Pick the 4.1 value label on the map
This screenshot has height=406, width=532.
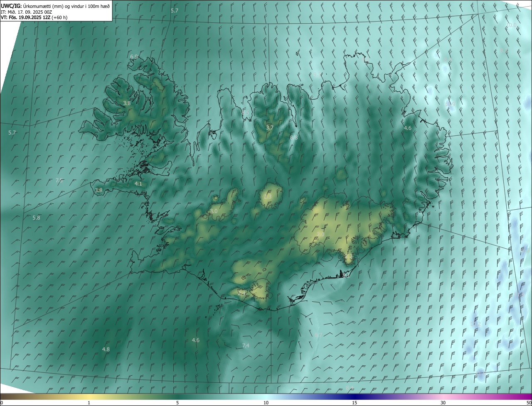(x=138, y=183)
